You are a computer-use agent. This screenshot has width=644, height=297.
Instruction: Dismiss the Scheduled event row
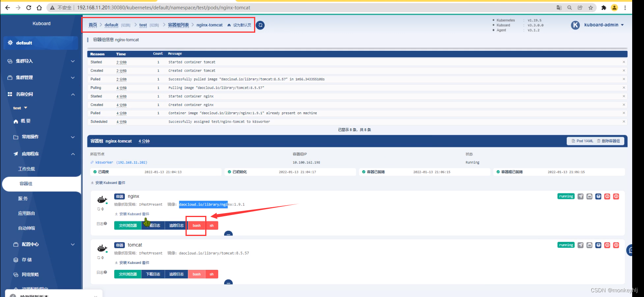coord(624,122)
